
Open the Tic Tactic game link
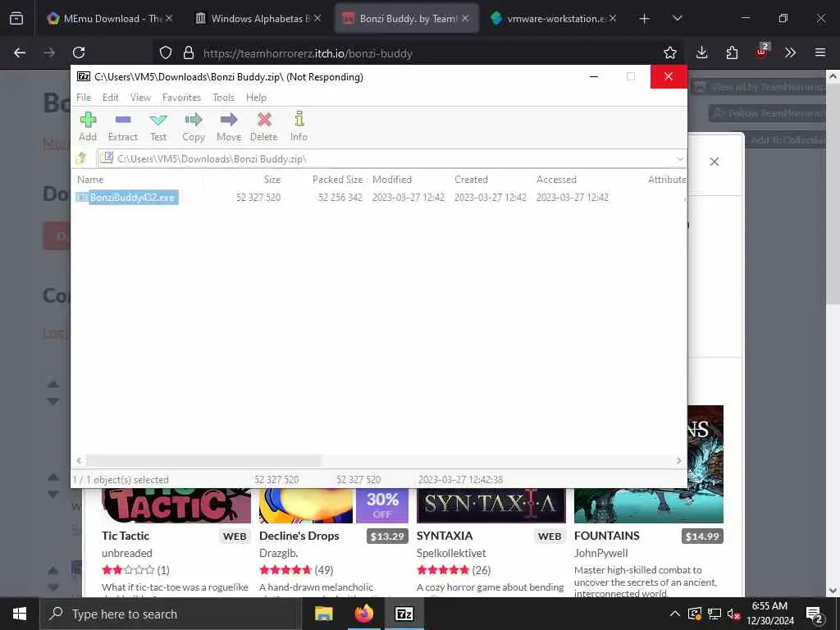pos(126,536)
